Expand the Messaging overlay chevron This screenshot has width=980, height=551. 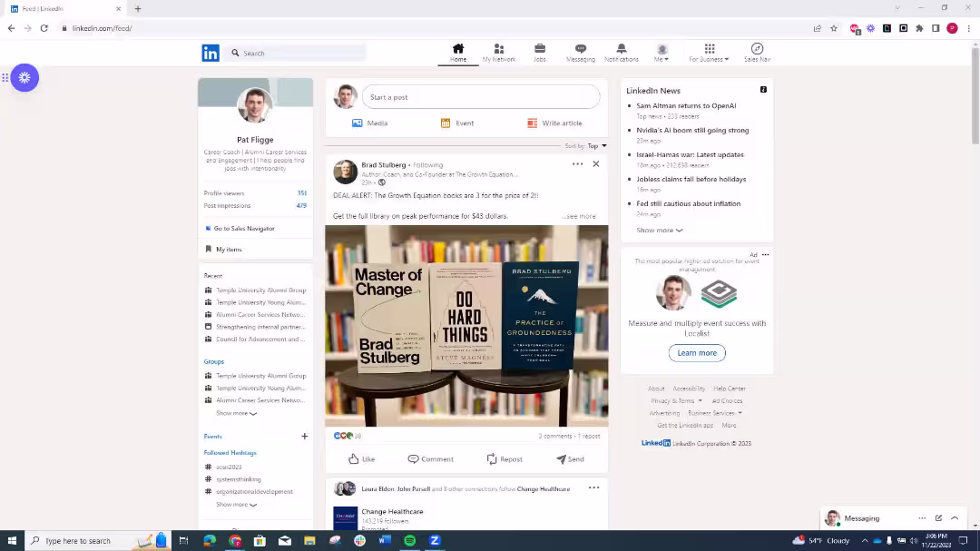point(955,518)
